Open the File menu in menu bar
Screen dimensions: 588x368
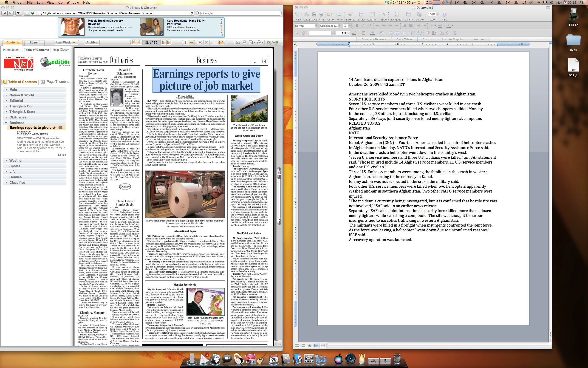tap(30, 3)
